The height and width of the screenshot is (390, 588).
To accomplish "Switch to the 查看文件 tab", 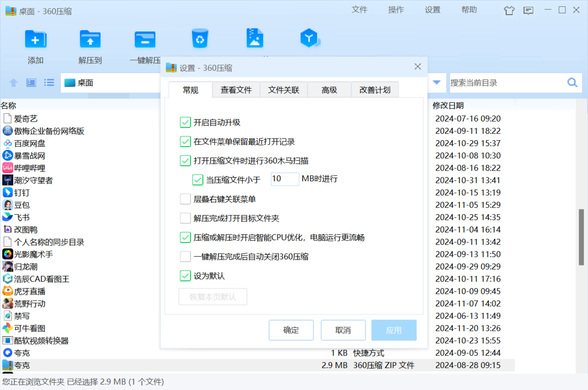I will coord(236,90).
